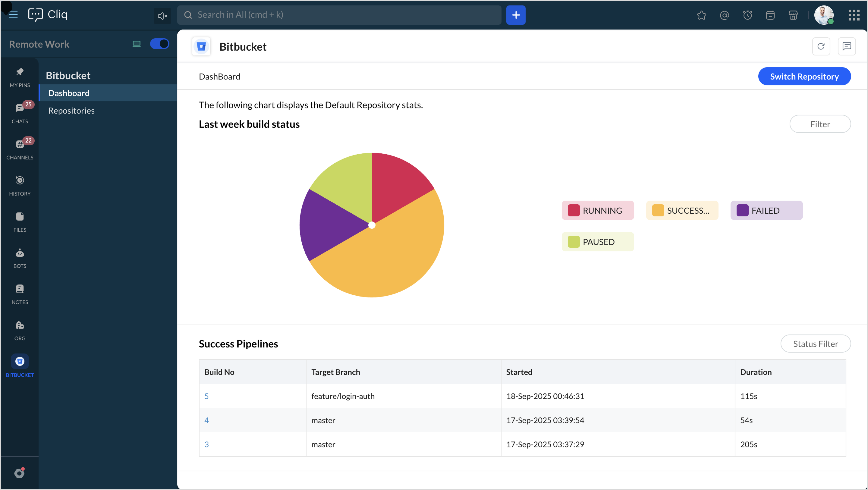Open build number 5 link
Screen dimensions: 868x490
pos(206,396)
